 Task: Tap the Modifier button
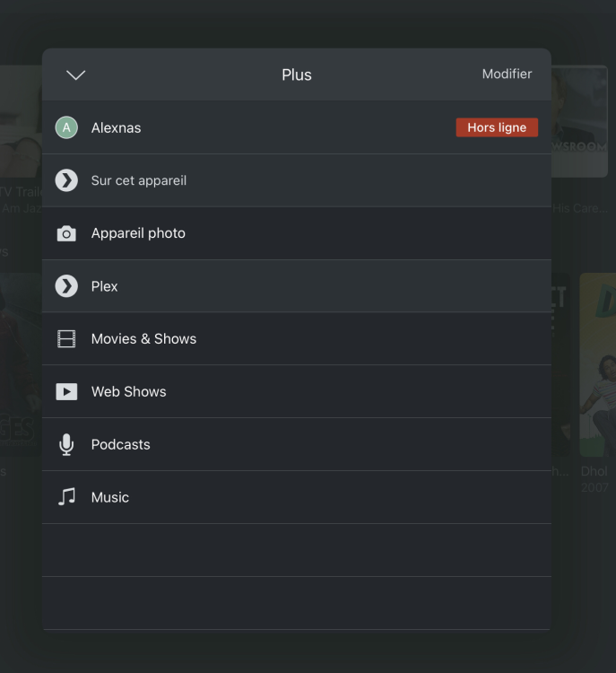(x=507, y=74)
